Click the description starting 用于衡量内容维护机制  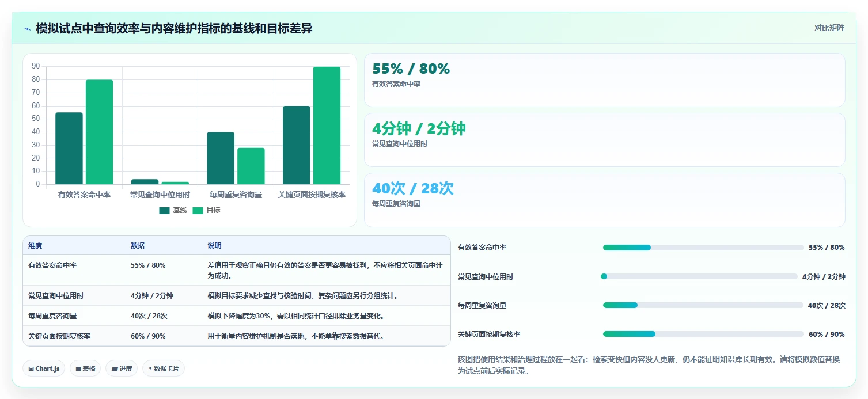[295, 336]
